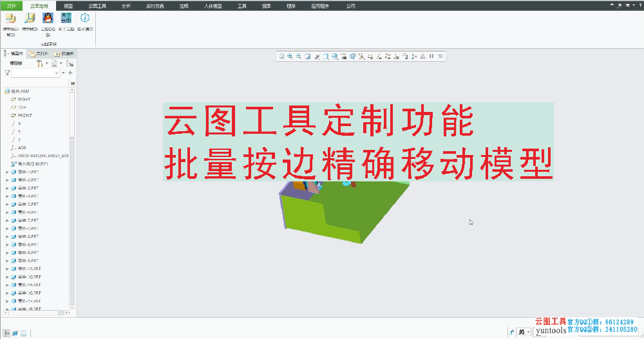644x339 pixels.
Task: Toggle annotation display in graphics toolbar
Action: point(405,56)
